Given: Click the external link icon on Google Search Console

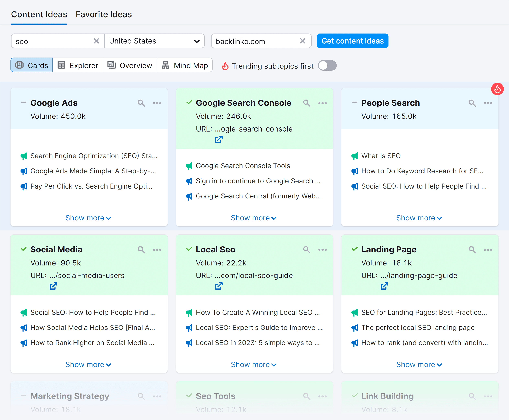Looking at the screenshot, I should tap(219, 140).
